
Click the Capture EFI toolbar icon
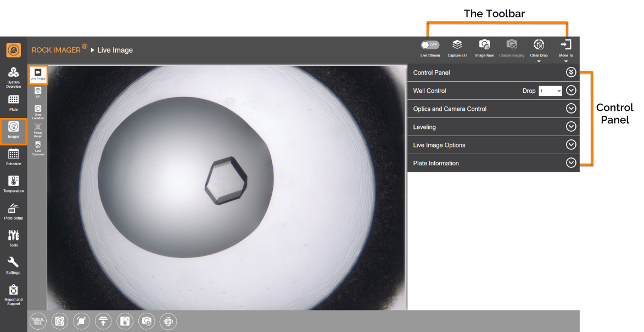coord(457,45)
